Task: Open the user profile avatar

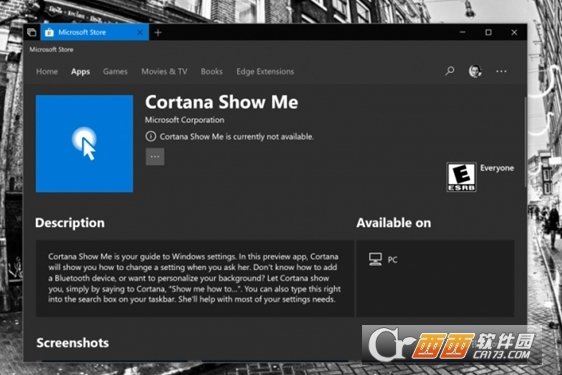Action: tap(475, 71)
